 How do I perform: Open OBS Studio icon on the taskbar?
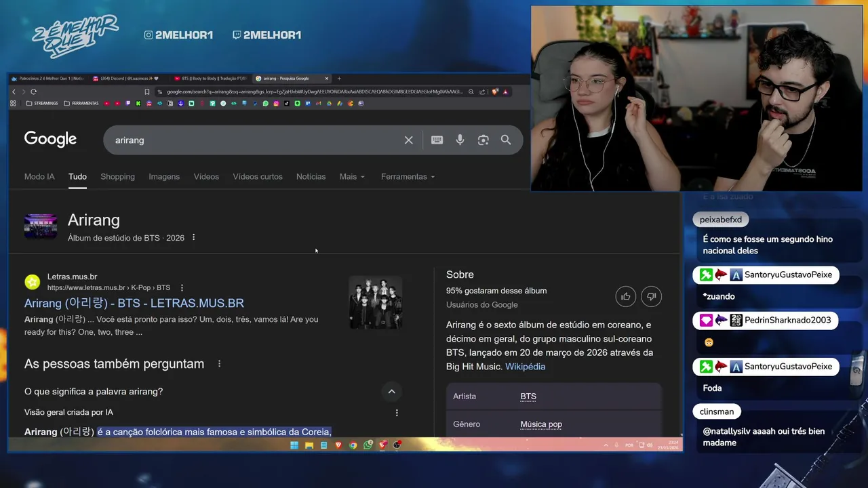(x=397, y=445)
